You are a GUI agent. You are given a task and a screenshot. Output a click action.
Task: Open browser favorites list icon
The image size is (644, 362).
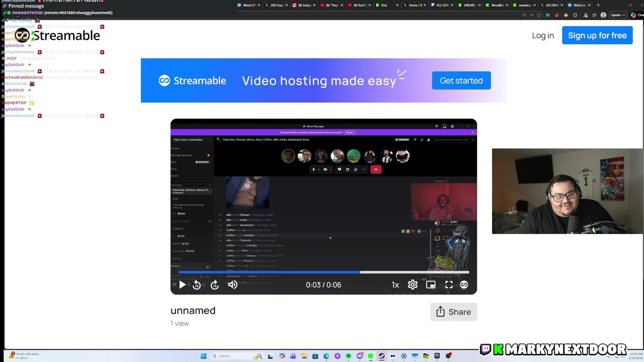[x=594, y=15]
